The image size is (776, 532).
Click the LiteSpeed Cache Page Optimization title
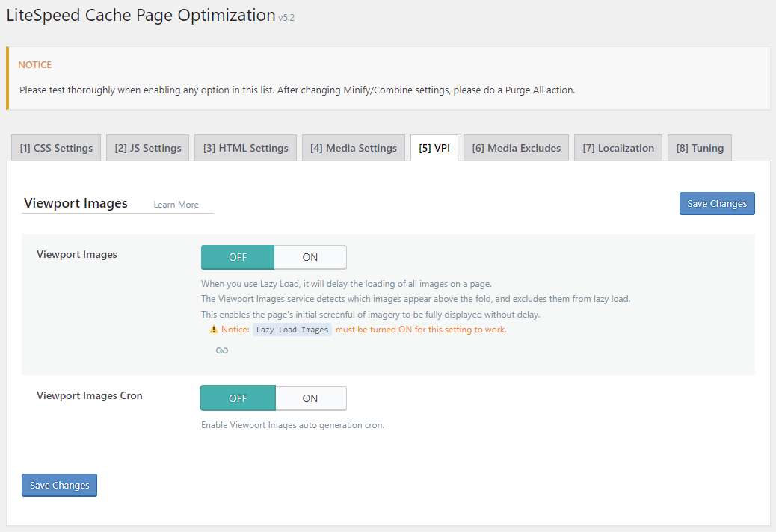coord(141,16)
